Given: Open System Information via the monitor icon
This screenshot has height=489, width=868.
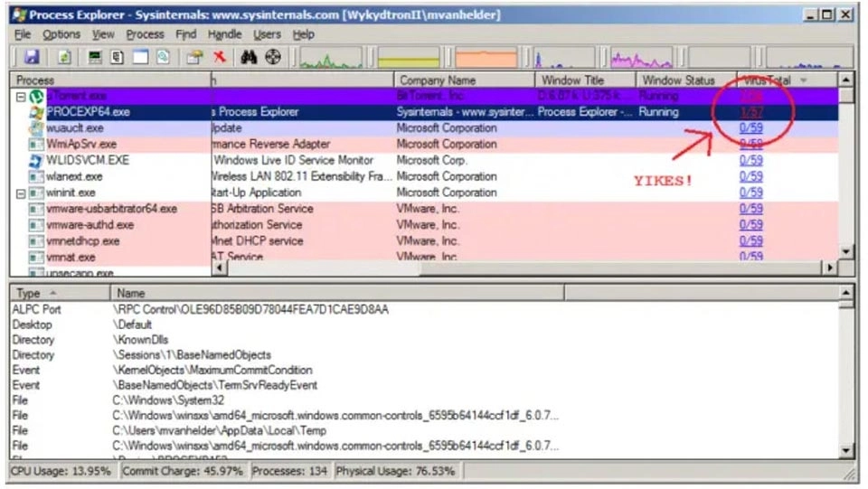Looking at the screenshot, I should [95, 57].
